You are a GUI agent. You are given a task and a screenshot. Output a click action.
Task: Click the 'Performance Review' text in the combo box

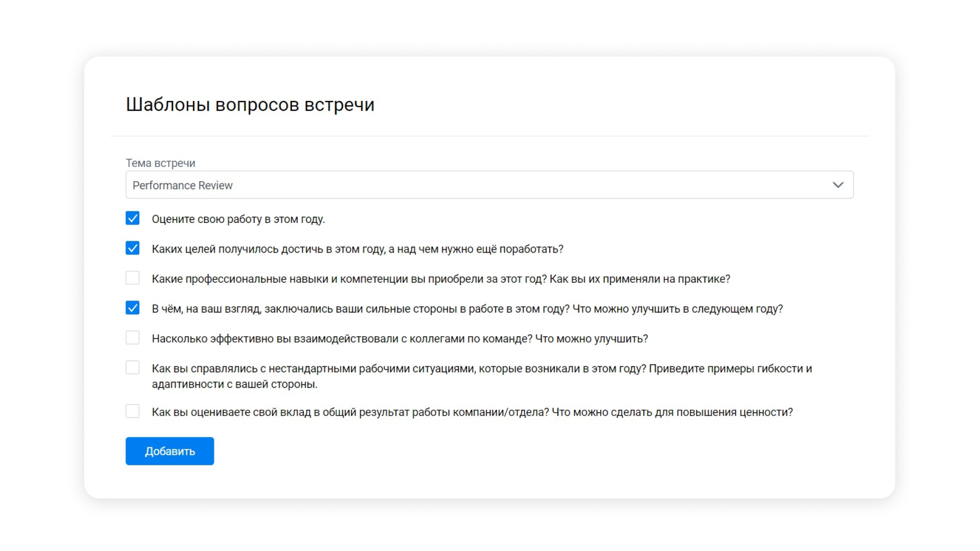(182, 185)
